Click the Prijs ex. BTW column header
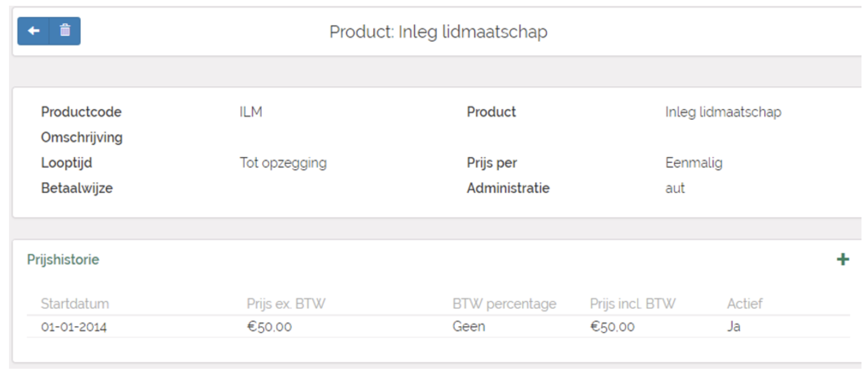 [286, 304]
